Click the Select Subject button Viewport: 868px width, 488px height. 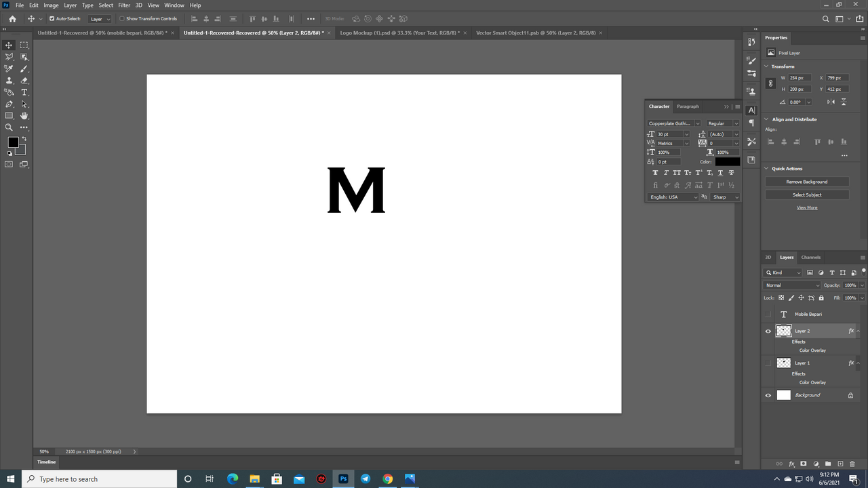pos(807,195)
